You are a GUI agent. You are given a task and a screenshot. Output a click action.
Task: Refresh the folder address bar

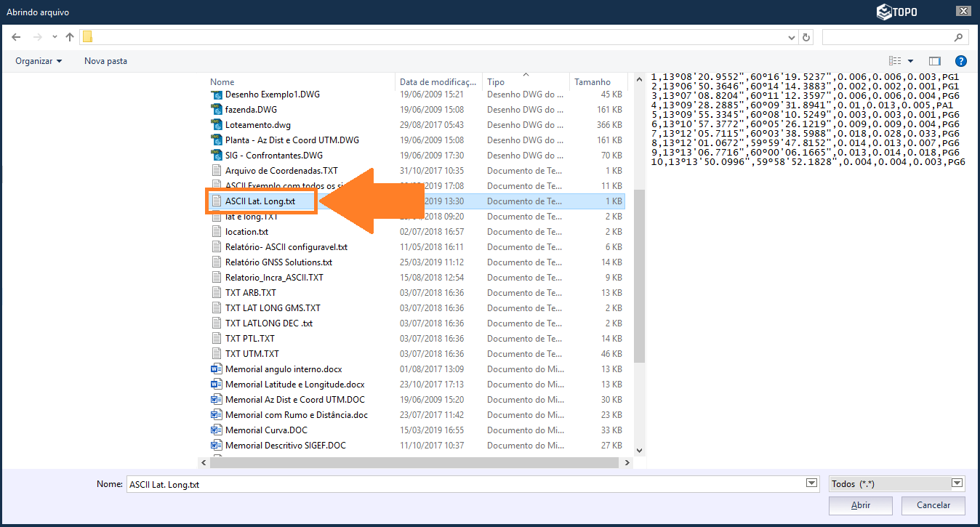pyautogui.click(x=806, y=37)
